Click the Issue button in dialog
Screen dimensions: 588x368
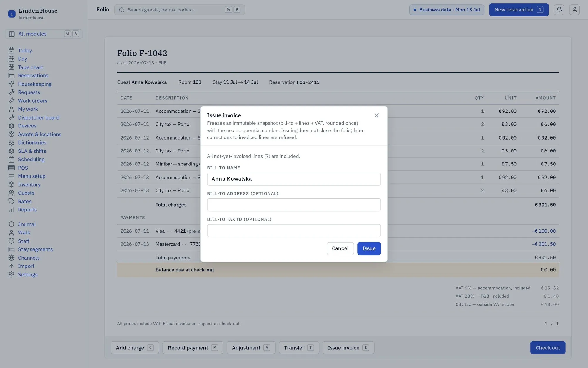369,248
